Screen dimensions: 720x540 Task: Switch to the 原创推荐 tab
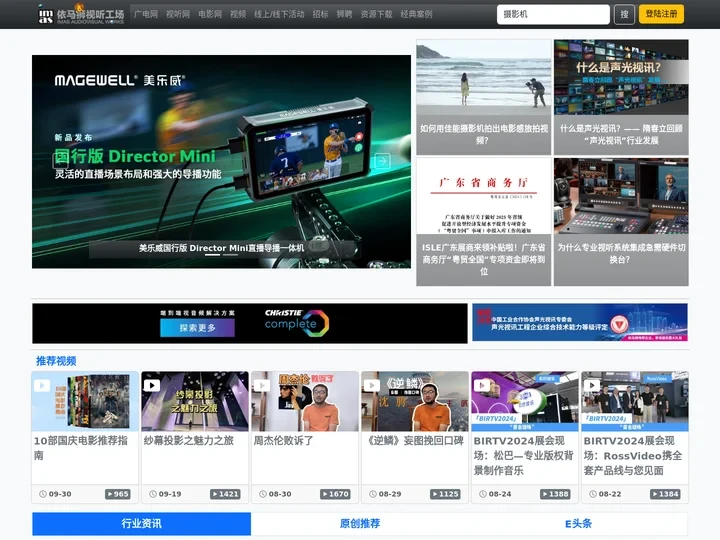point(360,523)
